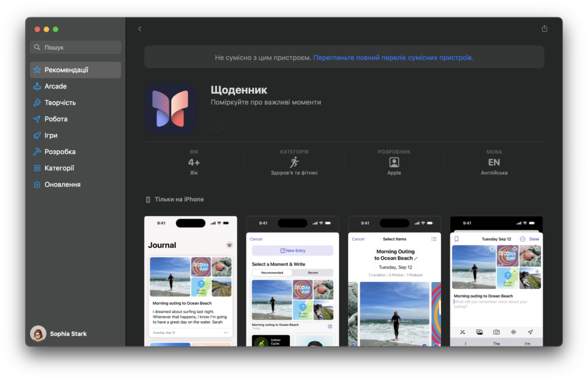The width and height of the screenshot is (588, 380).
Task: Click the cloud download icon under the app title
Action: [218, 127]
